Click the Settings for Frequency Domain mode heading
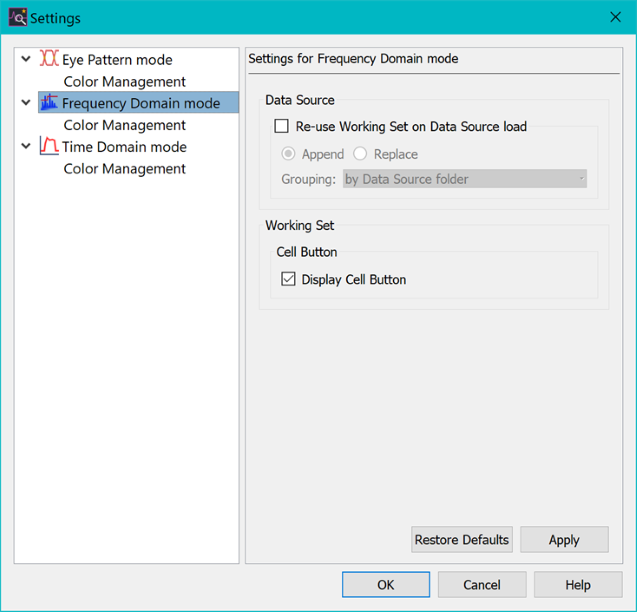The height and width of the screenshot is (612, 637). click(x=353, y=59)
